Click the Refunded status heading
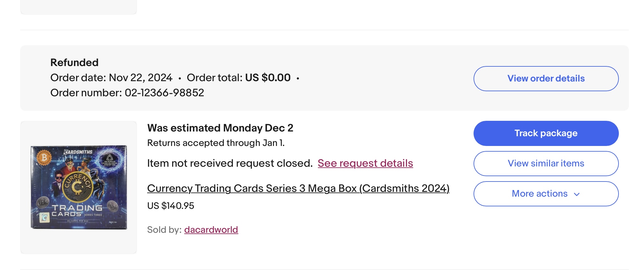The width and height of the screenshot is (644, 274). point(75,63)
